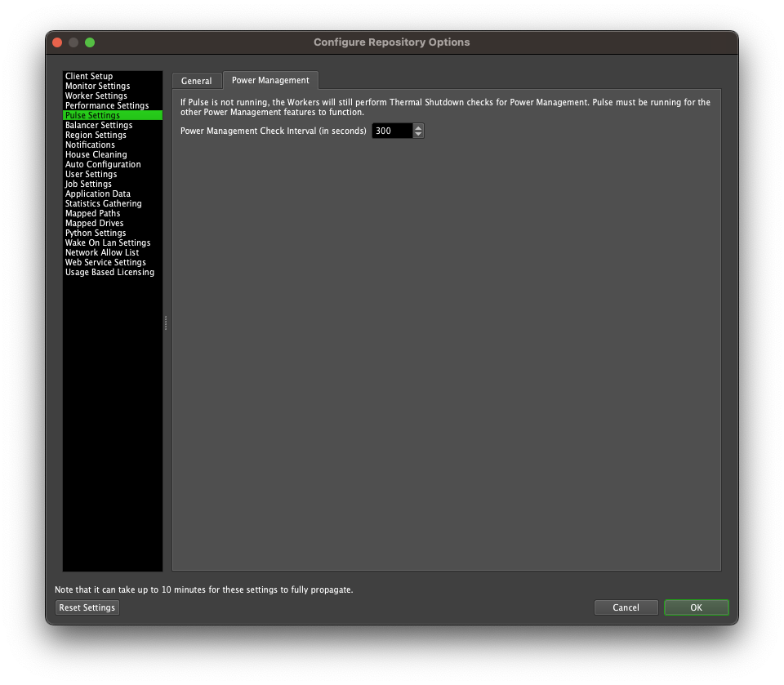Image resolution: width=784 pixels, height=685 pixels.
Task: Select House Cleaning in the list
Action: pyautogui.click(x=113, y=154)
